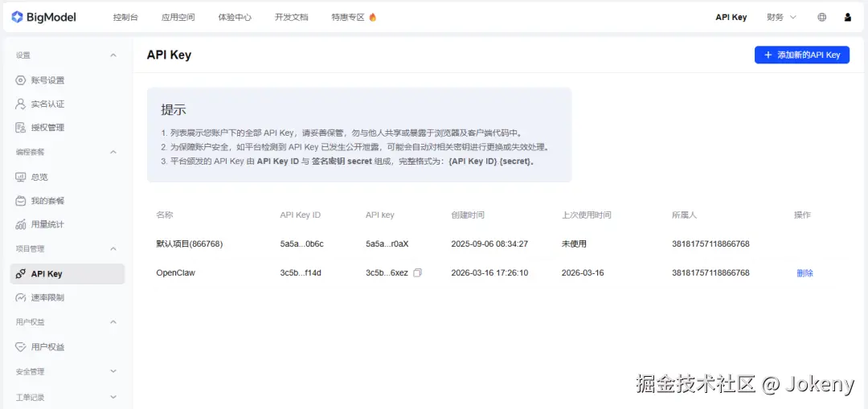Click the 总览 monitor icon

[20, 177]
